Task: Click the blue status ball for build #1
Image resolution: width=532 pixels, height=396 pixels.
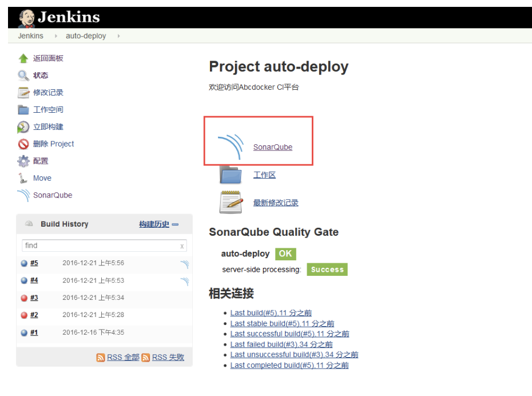Action: pos(24,332)
